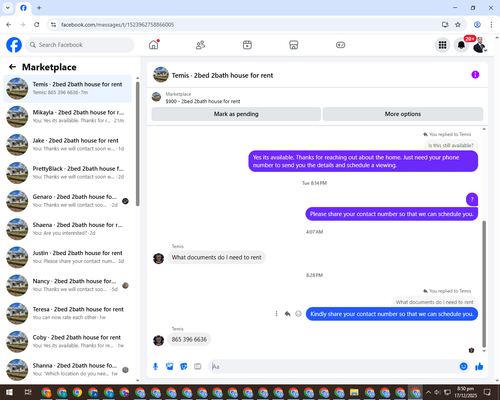Screen dimensions: 500x400
Task: Click Temis avatar beside phone number message
Action: 158,340
